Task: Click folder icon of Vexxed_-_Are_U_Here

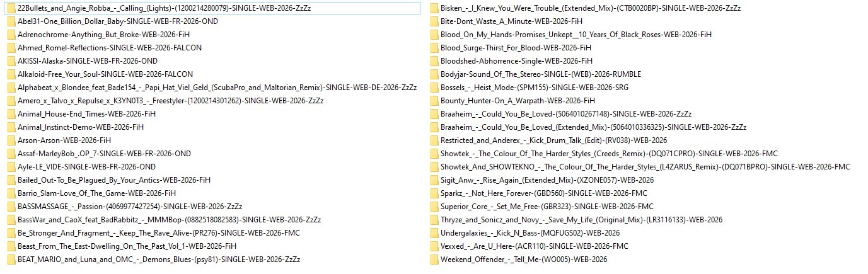Action: 434,246
